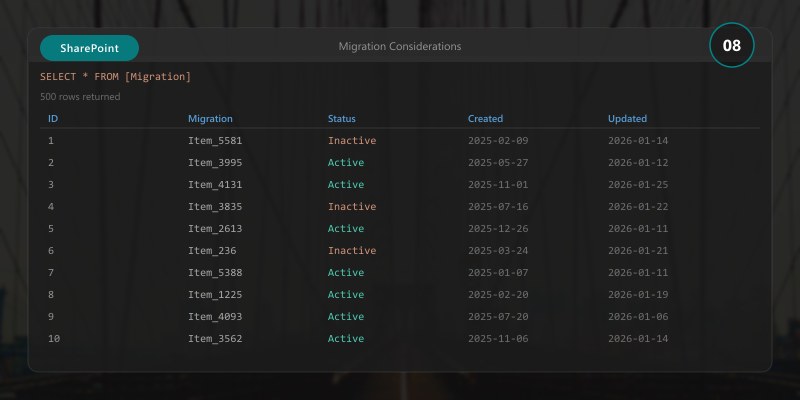Click updated date 2026-01-22

click(638, 206)
